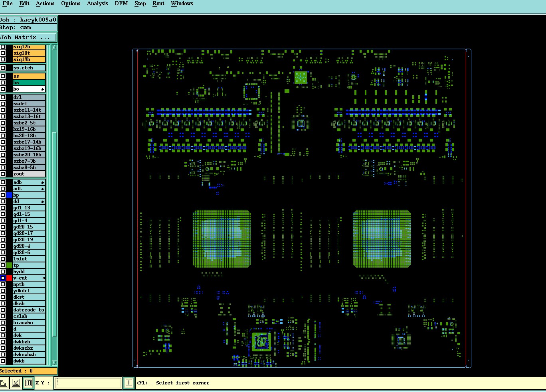546x392 pixels.
Task: Click the Step: cam label
Action: click(x=28, y=28)
